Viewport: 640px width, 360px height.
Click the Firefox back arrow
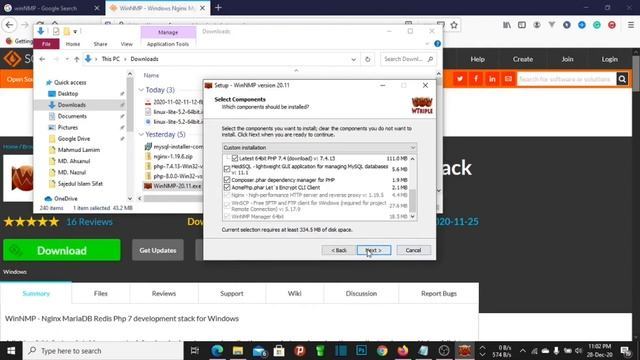point(9,25)
